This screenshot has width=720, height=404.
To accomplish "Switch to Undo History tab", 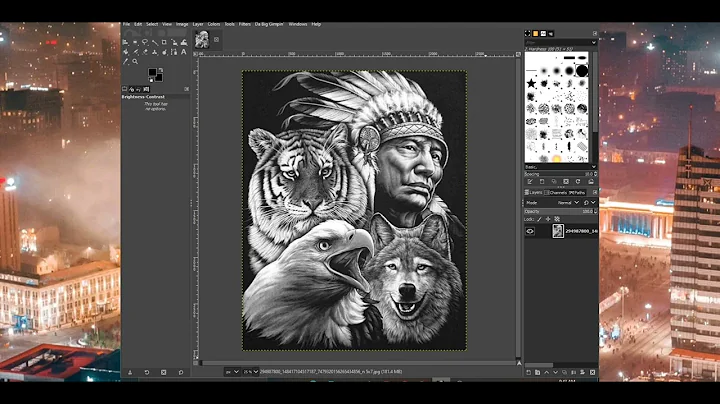I will (138, 89).
